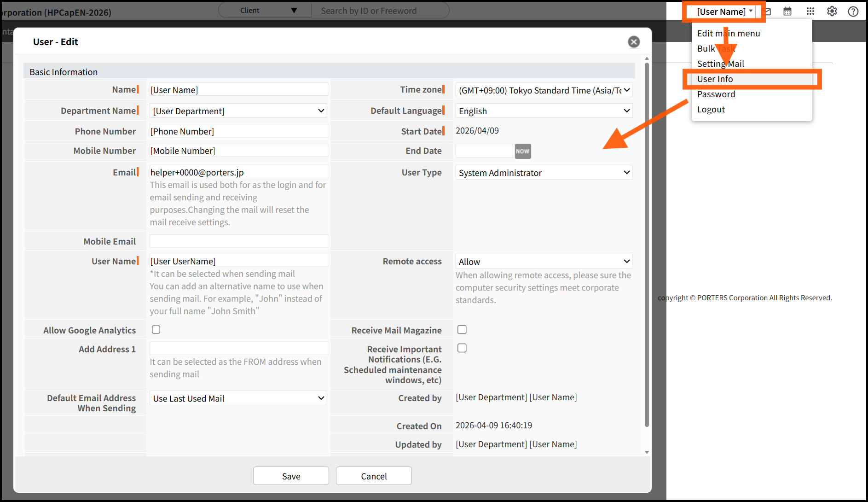The image size is (868, 502).
Task: Close the User - Edit dialog
Action: pos(634,42)
